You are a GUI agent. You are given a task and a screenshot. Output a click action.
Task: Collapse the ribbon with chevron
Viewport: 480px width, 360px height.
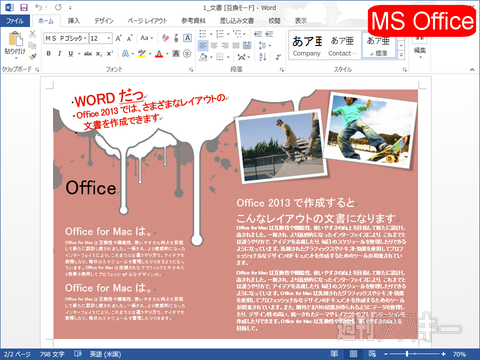coord(472,69)
